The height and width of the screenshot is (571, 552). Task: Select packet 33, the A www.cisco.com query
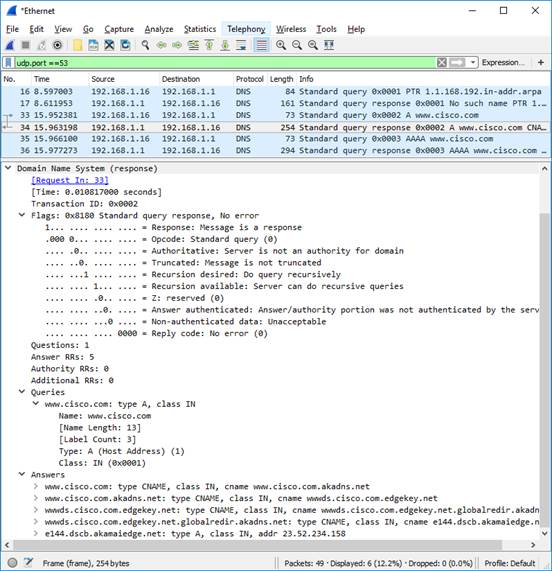tap(275, 115)
